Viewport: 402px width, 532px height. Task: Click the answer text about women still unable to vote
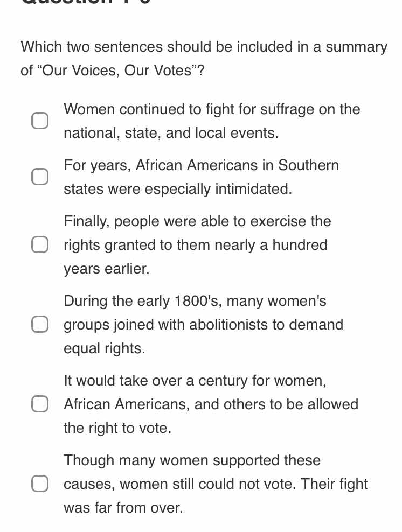[x=216, y=484]
